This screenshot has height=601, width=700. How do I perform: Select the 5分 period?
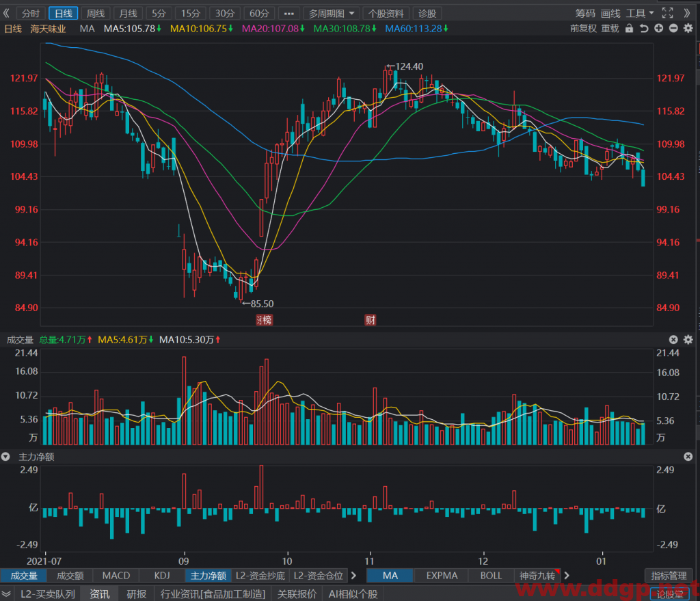pyautogui.click(x=159, y=14)
